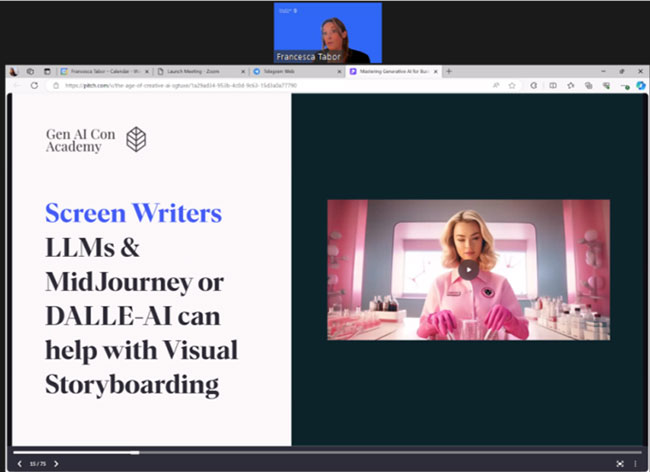
Task: Toggle browser split screen view
Action: point(553,85)
